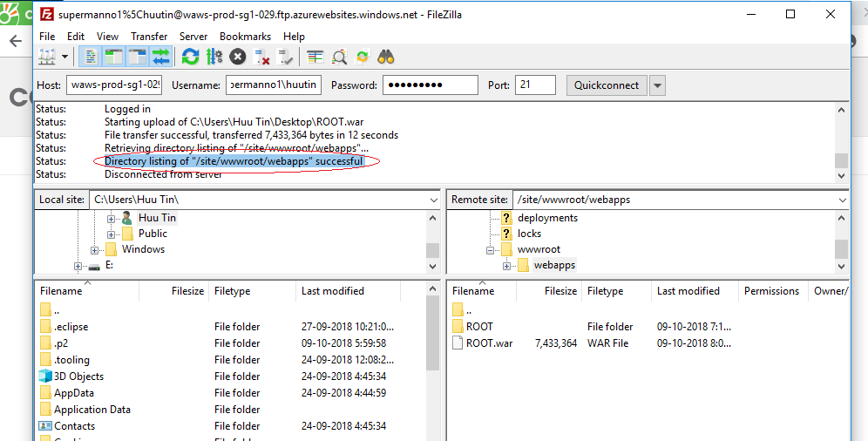The height and width of the screenshot is (441, 868).
Task: Collapse the wwwroot remote tree node
Action: click(x=490, y=250)
